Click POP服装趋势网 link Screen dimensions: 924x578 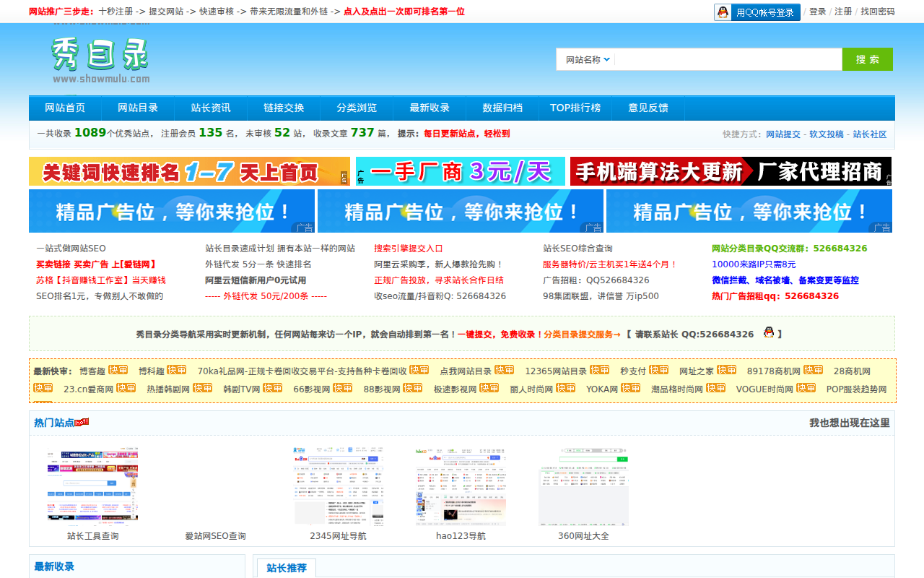[857, 389]
